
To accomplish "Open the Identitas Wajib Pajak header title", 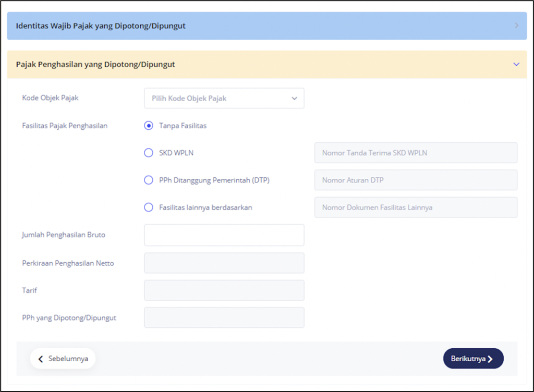I will [101, 26].
